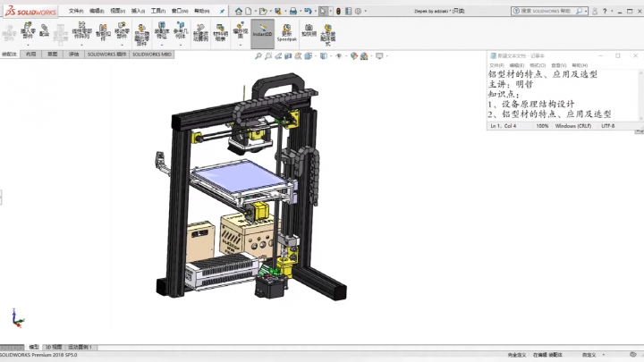Click Apply Scene icon
Screen dimensions: 644x362
pyautogui.click(x=364, y=55)
